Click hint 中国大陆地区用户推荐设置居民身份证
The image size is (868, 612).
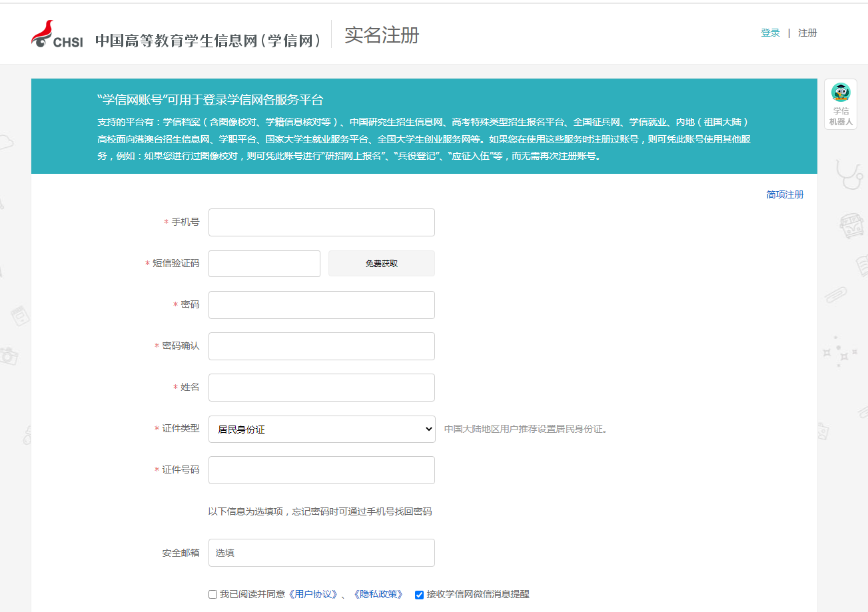click(x=526, y=429)
